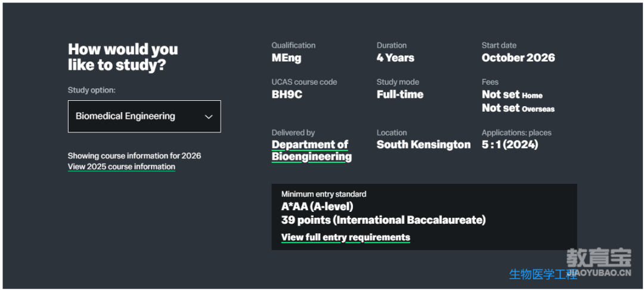Viewport: 644px width, 290px height.
Task: Click the Full-time study mode value
Action: tap(400, 94)
